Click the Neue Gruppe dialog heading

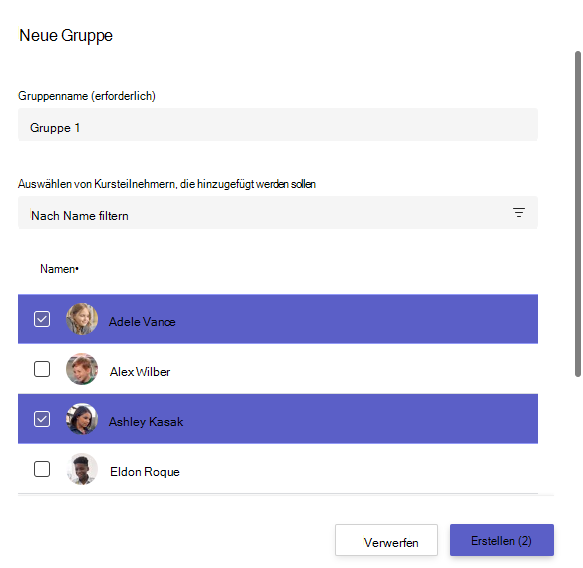(x=66, y=36)
